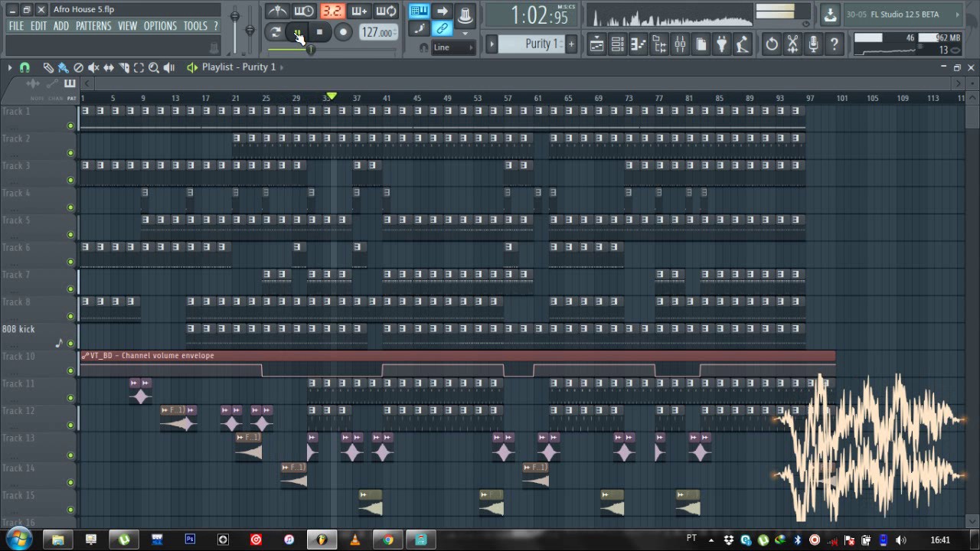This screenshot has width=980, height=551.
Task: Open the OPTIONS menu
Action: 160,26
